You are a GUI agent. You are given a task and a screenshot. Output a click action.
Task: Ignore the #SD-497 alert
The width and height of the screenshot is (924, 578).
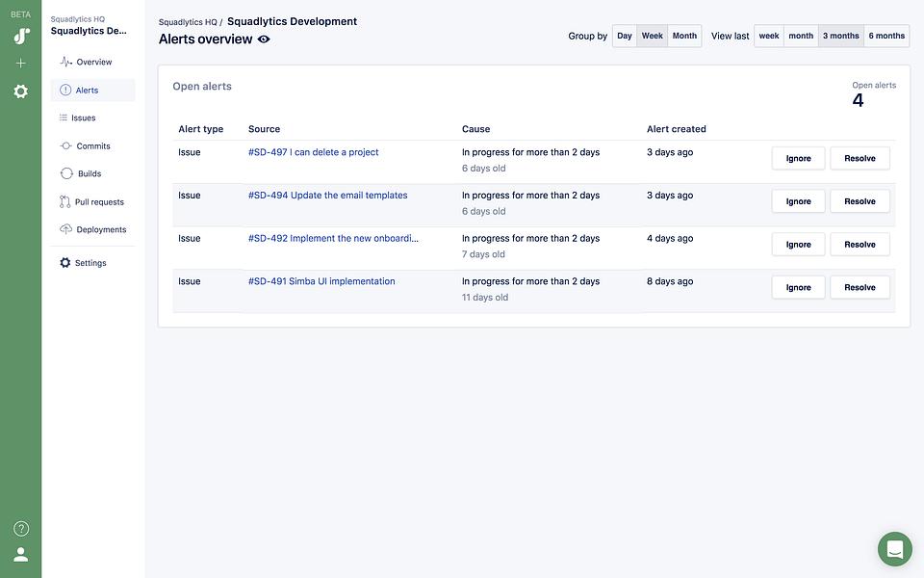799,158
